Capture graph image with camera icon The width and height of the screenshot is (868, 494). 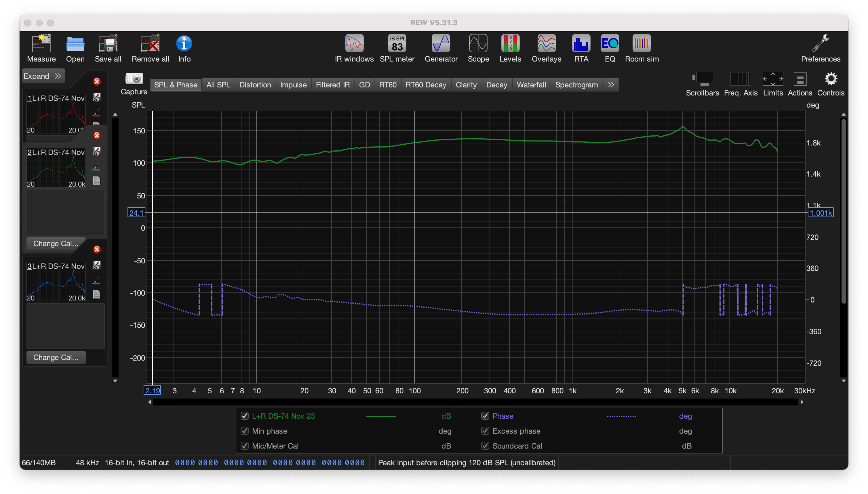(134, 79)
